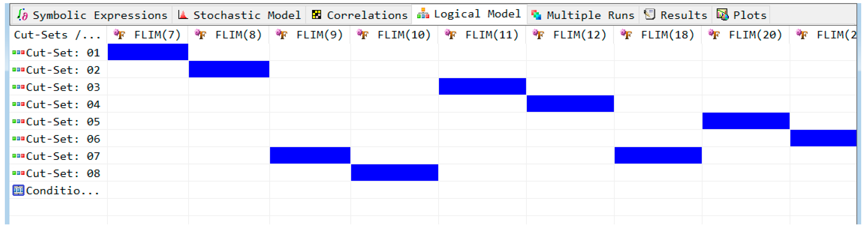The height and width of the screenshot is (229, 868).
Task: Toggle Cut-Set: 01 cell under FLIM(7)
Action: coord(148,52)
